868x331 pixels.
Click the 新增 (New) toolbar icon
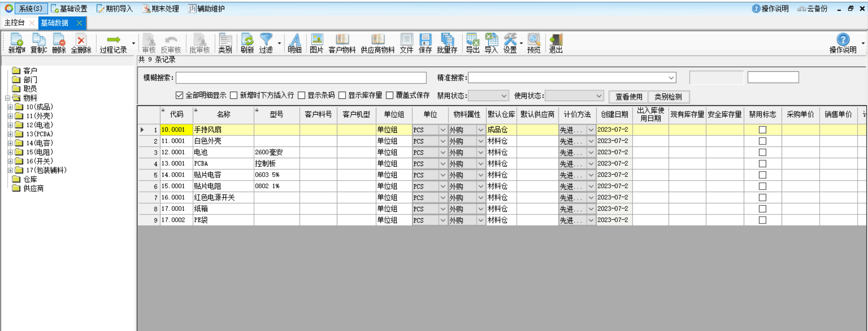click(x=17, y=43)
